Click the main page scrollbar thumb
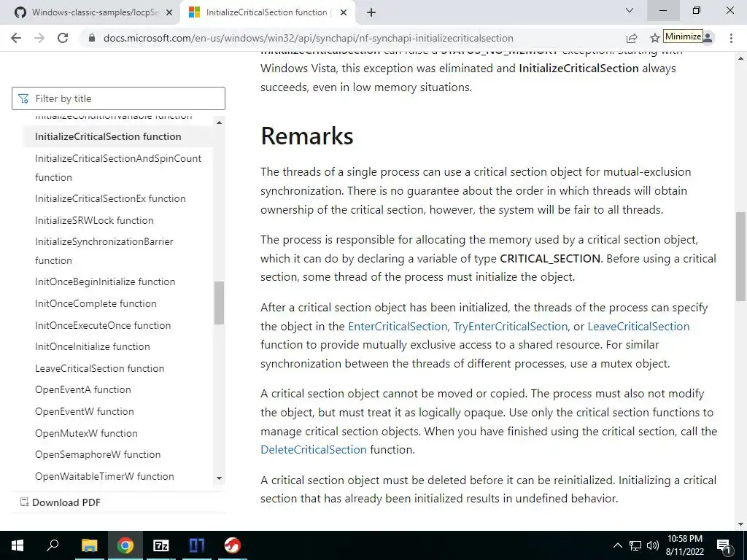This screenshot has width=747, height=560. click(740, 256)
